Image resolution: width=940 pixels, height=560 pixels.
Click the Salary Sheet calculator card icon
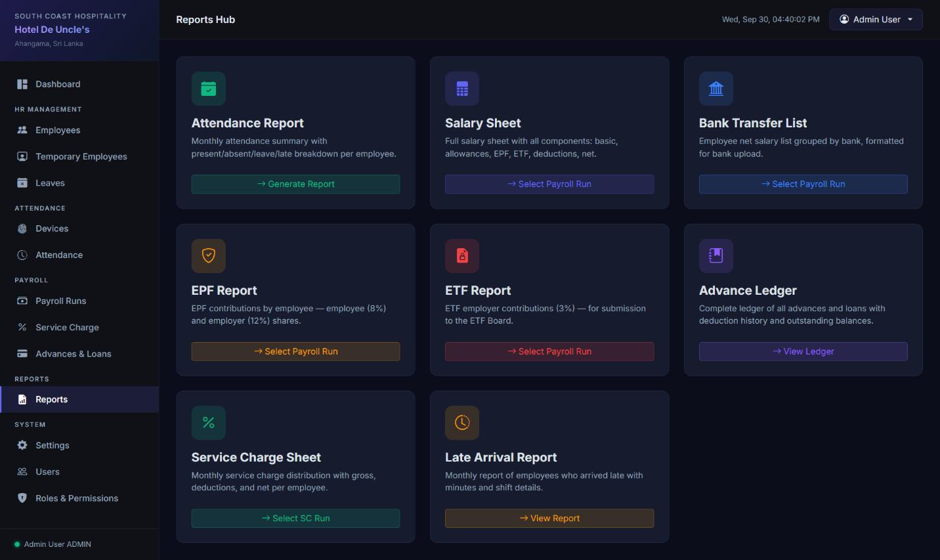point(462,89)
